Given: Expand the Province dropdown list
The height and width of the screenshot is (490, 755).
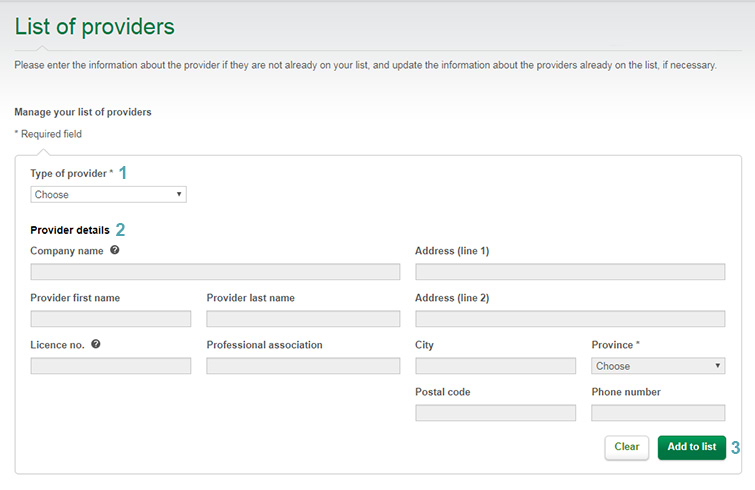Looking at the screenshot, I should click(658, 366).
